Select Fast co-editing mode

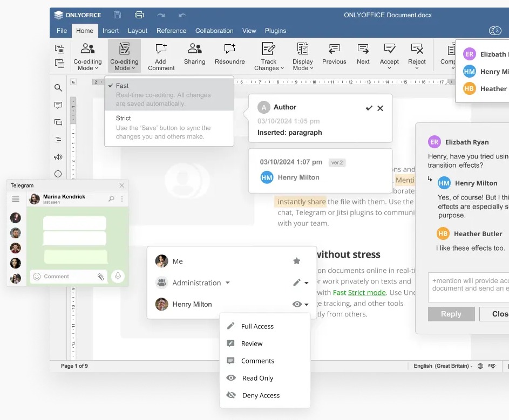(x=169, y=94)
